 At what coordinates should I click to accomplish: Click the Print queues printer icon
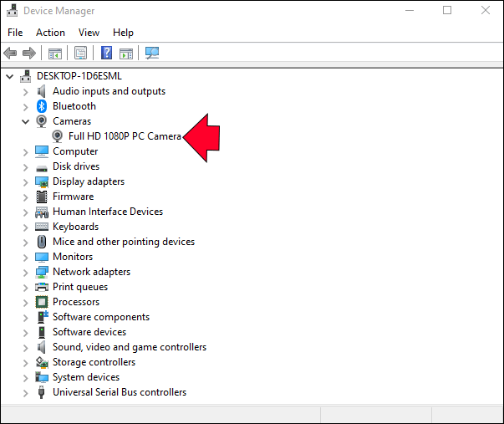42,287
